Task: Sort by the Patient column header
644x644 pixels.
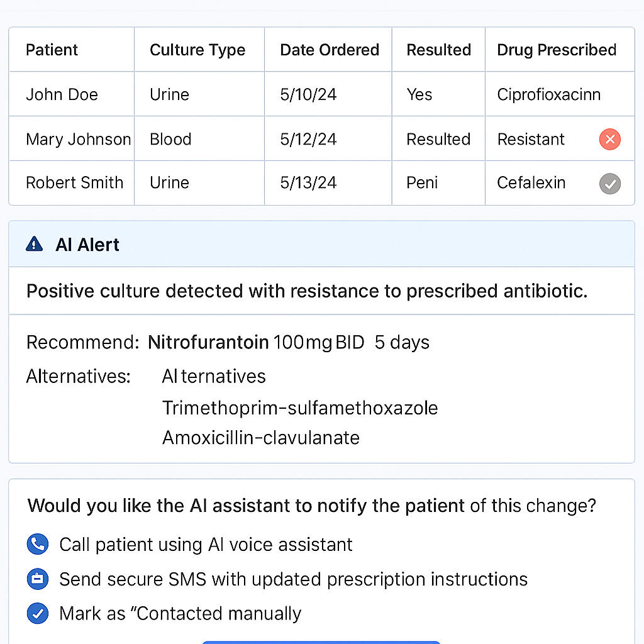Action: pyautogui.click(x=52, y=50)
